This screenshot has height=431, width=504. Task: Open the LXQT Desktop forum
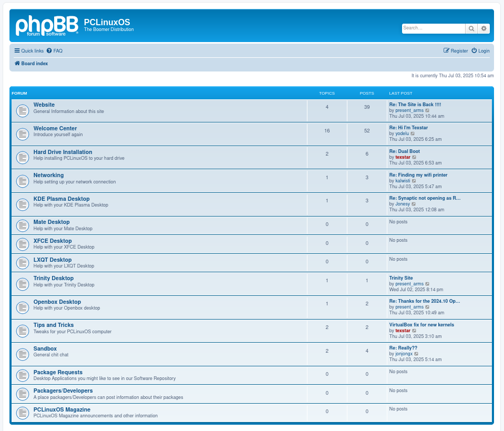click(53, 260)
